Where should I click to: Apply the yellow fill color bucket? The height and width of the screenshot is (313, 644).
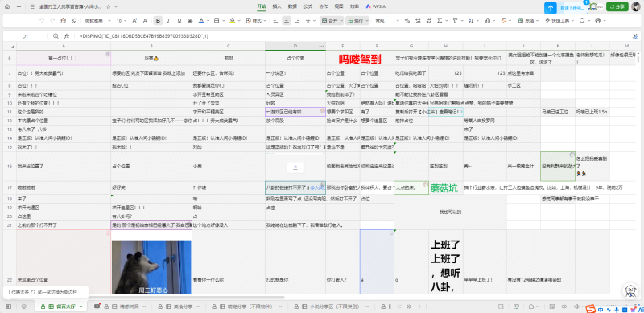tap(232, 21)
